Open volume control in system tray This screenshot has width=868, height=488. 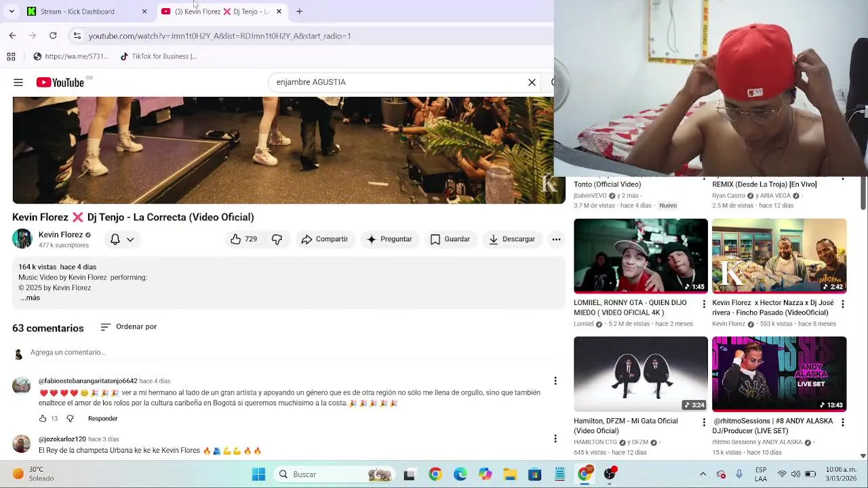[x=795, y=474]
